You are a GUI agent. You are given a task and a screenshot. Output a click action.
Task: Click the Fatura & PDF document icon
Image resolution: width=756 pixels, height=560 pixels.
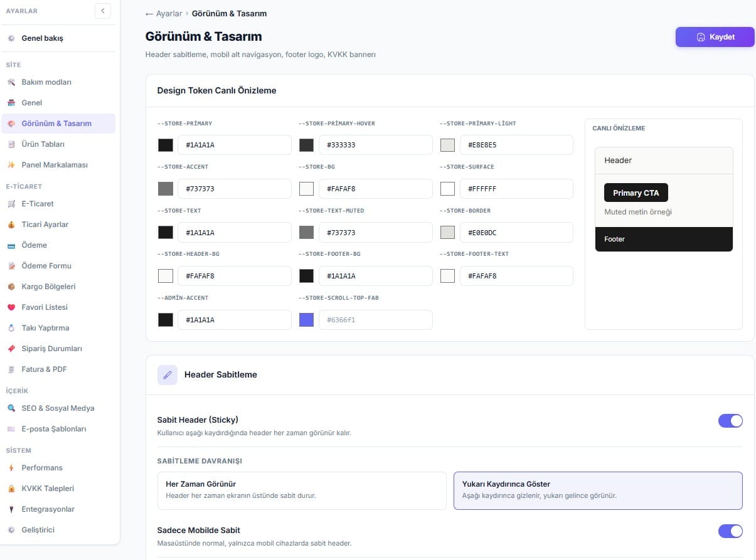pos(11,369)
